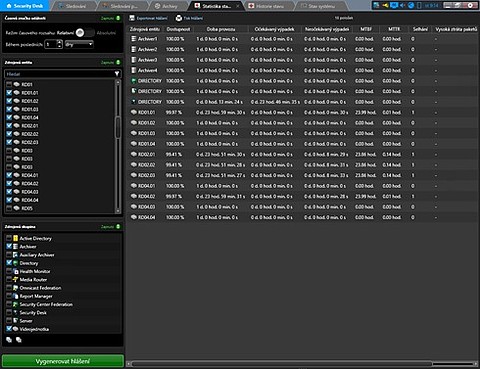
Task: Click the Videojednotka camera icon
Action: pos(15,329)
